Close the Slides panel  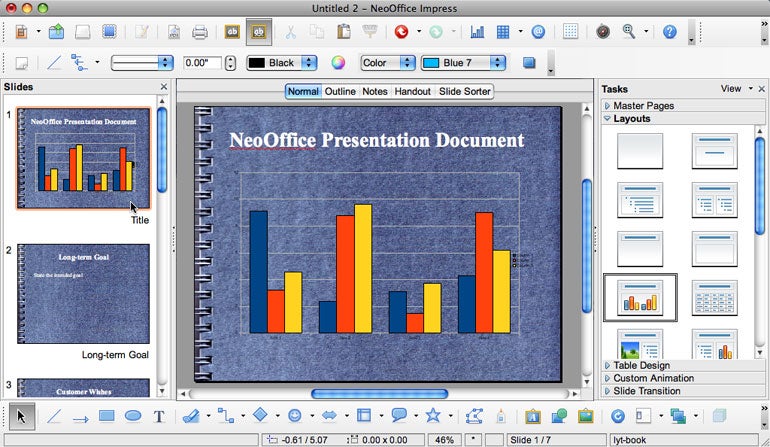point(164,87)
